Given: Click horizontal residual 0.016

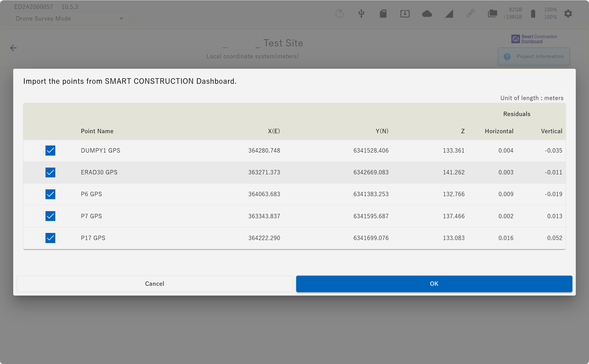Looking at the screenshot, I should pos(506,238).
